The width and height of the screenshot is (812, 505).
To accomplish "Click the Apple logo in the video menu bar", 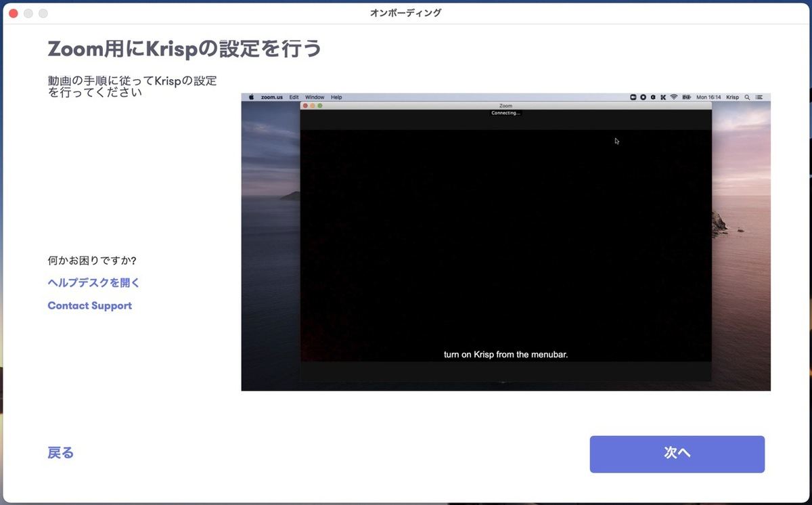I will tap(250, 97).
